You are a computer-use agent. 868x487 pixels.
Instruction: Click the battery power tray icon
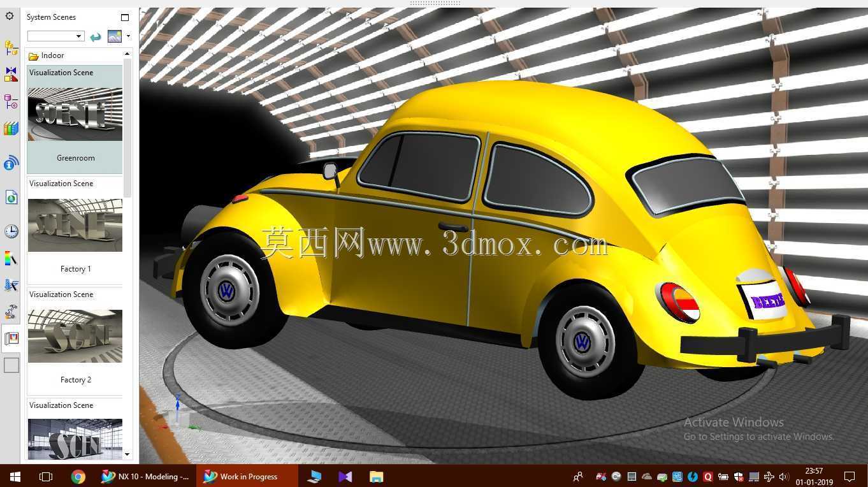coord(723,476)
